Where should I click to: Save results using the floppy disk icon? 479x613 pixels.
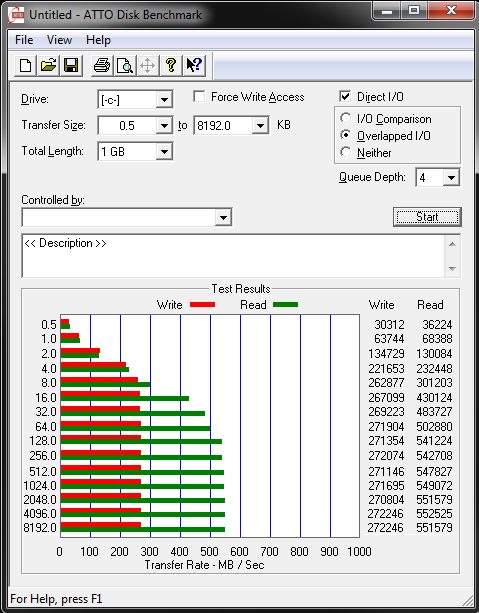[x=71, y=65]
